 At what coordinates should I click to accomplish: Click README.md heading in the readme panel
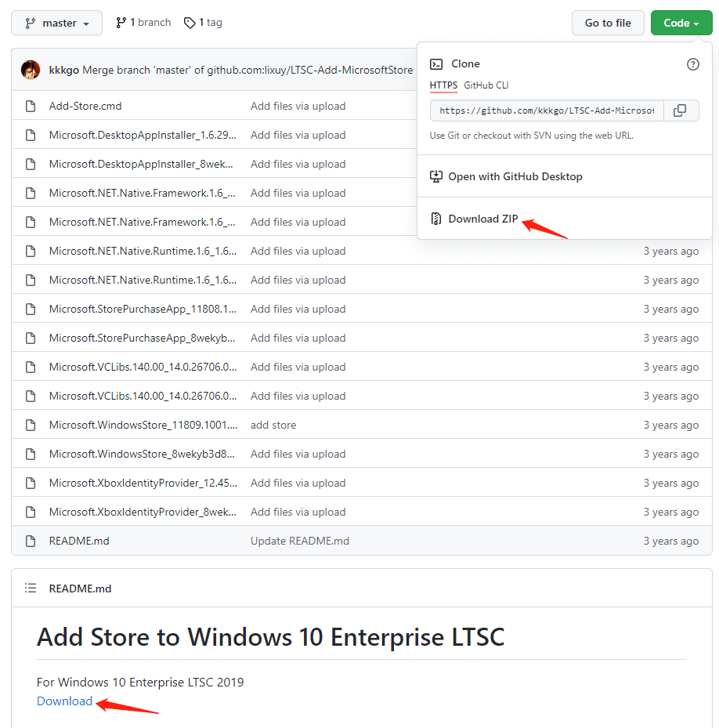81,589
